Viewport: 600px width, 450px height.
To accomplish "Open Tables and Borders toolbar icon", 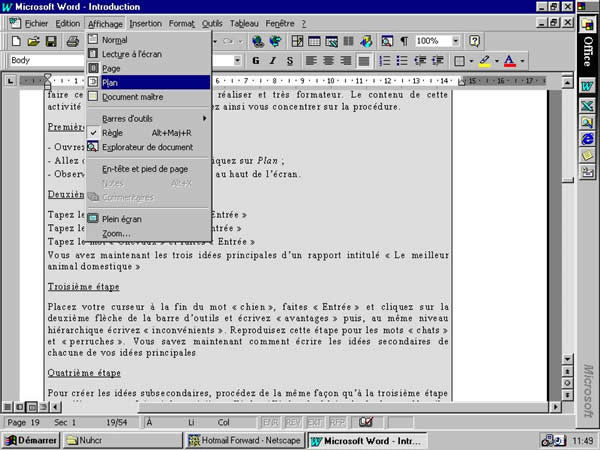I will tap(297, 41).
